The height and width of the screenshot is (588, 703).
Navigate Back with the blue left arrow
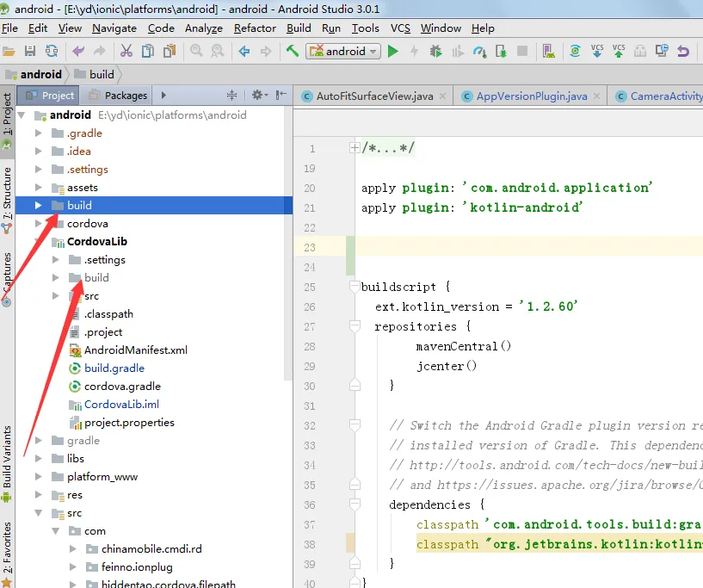[244, 51]
